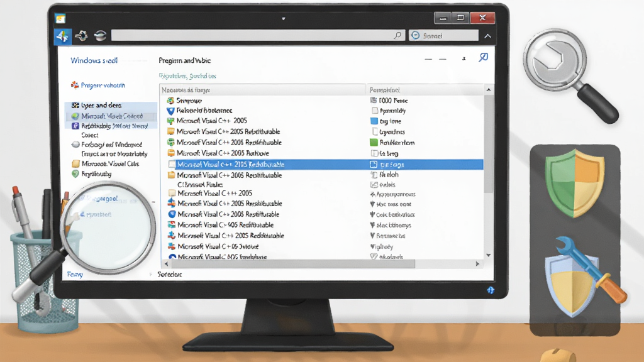Select "Forbogi aef findawod" sidebar entry
The width and height of the screenshot is (644, 362).
point(112,145)
